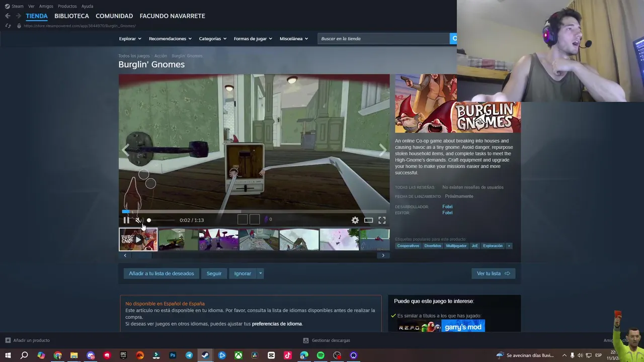Open the Amigos menu
This screenshot has width=644, height=362.
pyautogui.click(x=46, y=6)
